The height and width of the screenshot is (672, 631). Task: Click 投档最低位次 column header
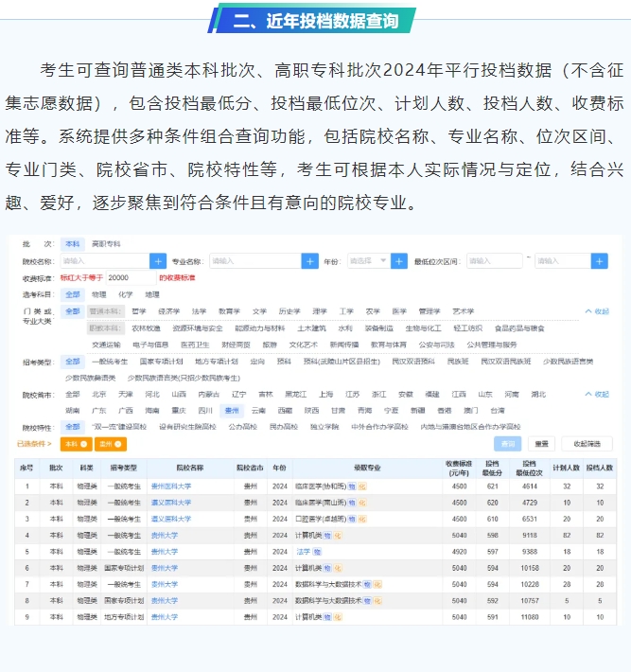[x=530, y=469]
